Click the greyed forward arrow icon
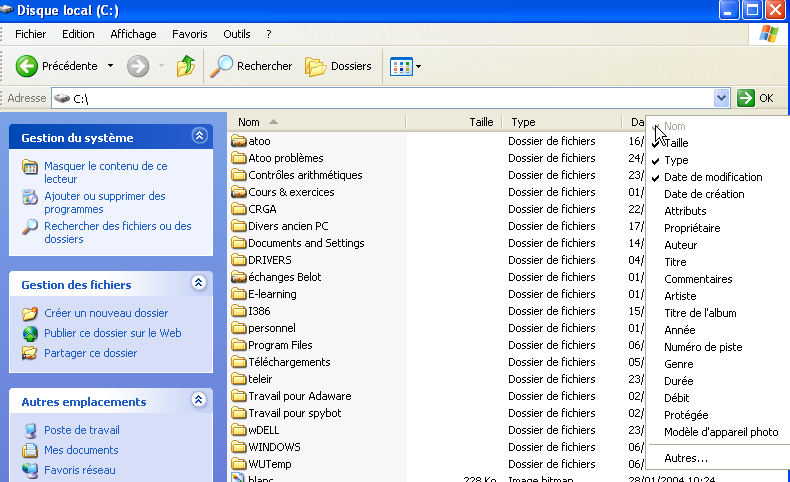 coord(138,66)
